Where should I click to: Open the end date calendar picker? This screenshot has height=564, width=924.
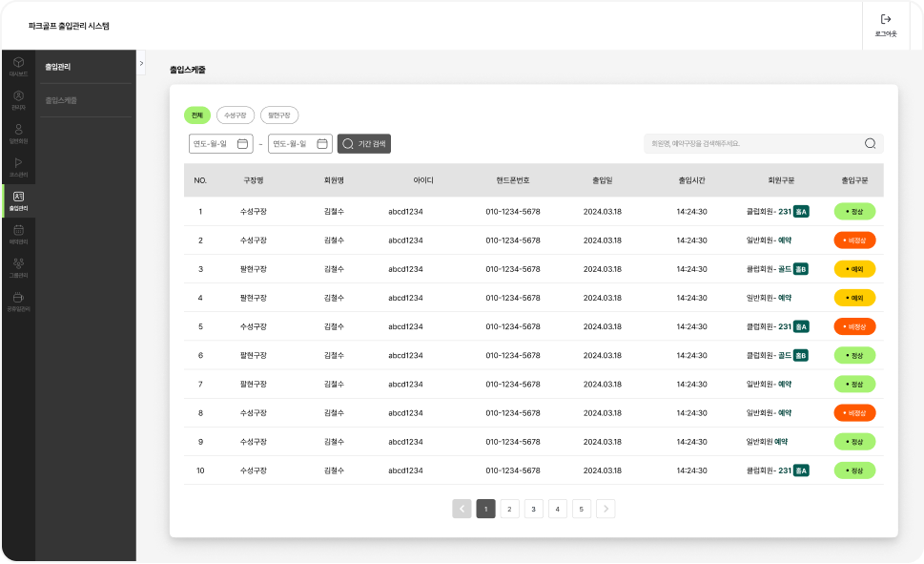point(322,143)
